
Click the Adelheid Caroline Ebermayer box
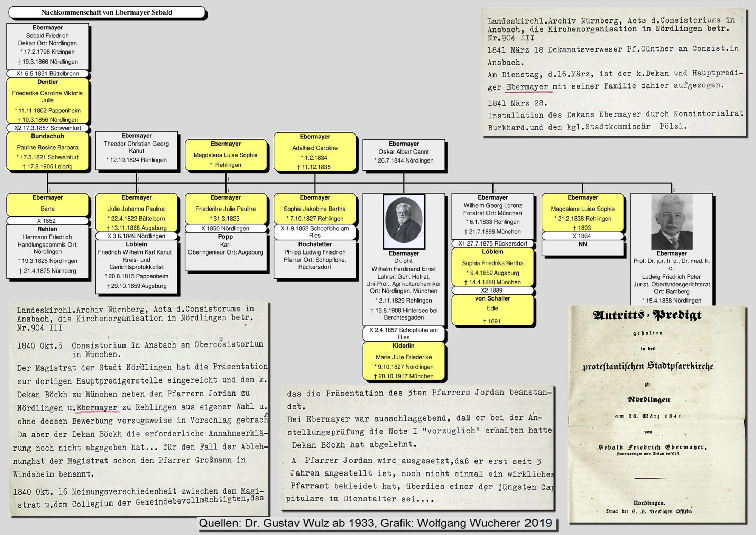tap(315, 152)
